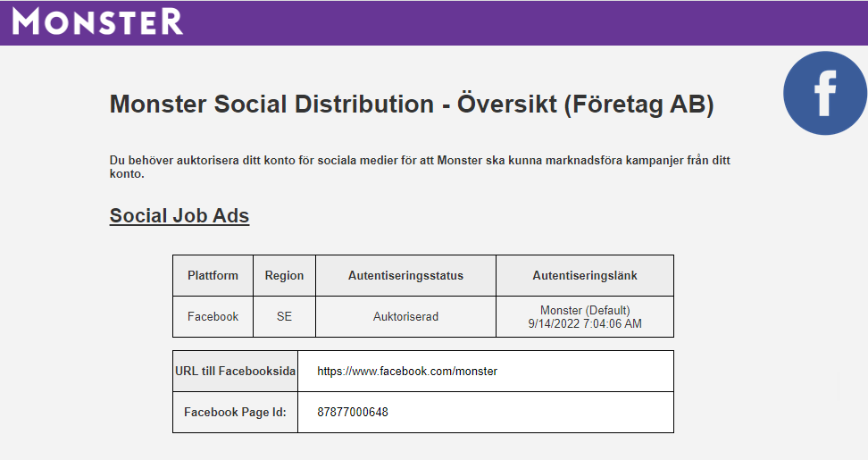Image resolution: width=868 pixels, height=460 pixels.
Task: Click the Region column header
Action: (284, 275)
